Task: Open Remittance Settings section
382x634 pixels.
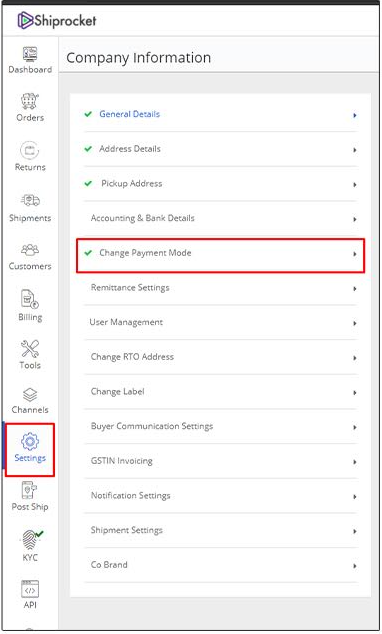Action: (221, 288)
